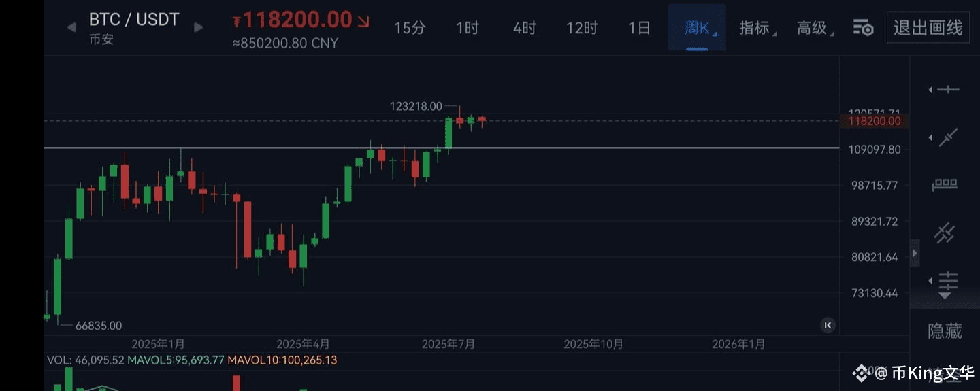Open chart settings icon in top bar
Screen dimensions: 980x391
(863, 28)
